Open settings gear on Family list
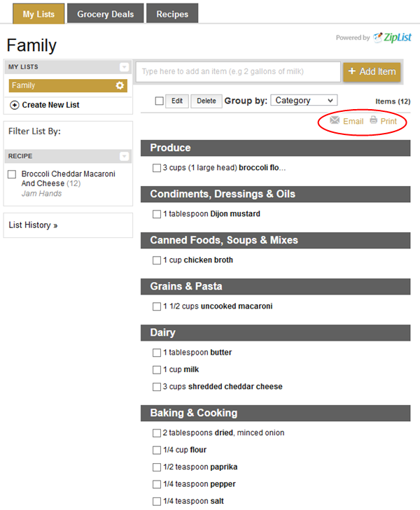This screenshot has width=420, height=510. (x=120, y=85)
